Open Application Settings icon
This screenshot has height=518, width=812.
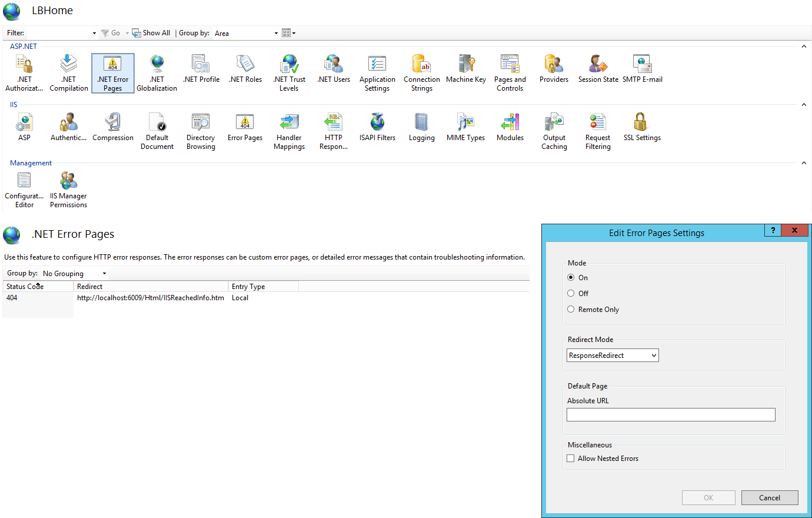coord(377,73)
